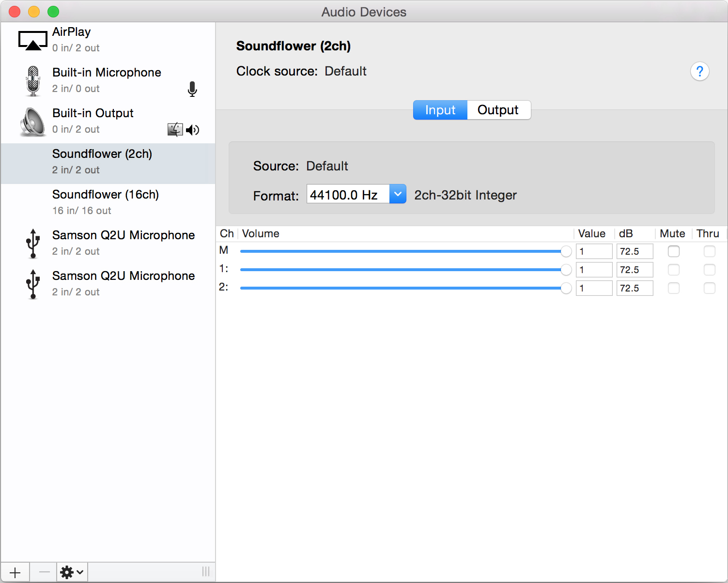Click the plus button to add device
728x583 pixels.
click(15, 572)
